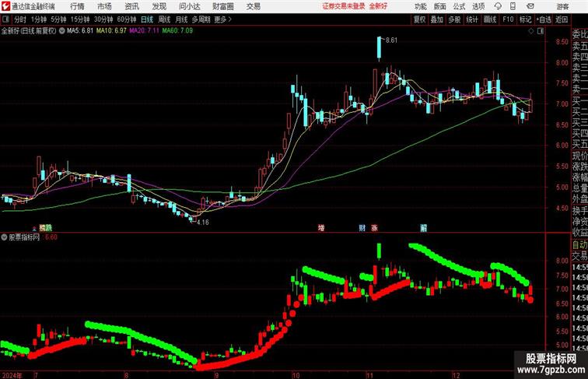Expand main chart indicator dropdown arrow
This screenshot has height=379, width=588.
61,31
